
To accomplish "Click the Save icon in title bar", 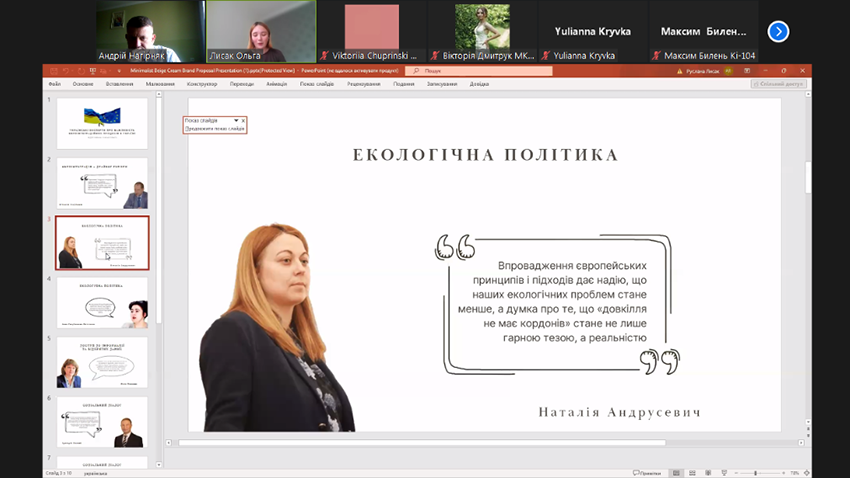I will point(54,71).
